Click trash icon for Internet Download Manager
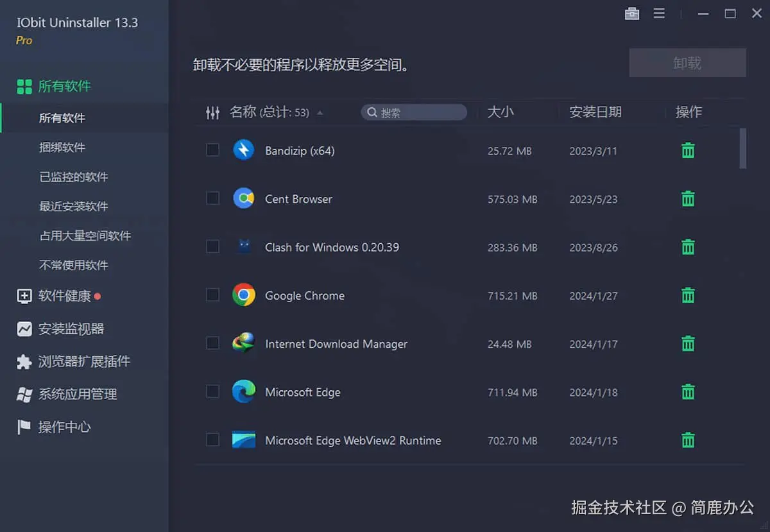The width and height of the screenshot is (770, 532). click(688, 344)
